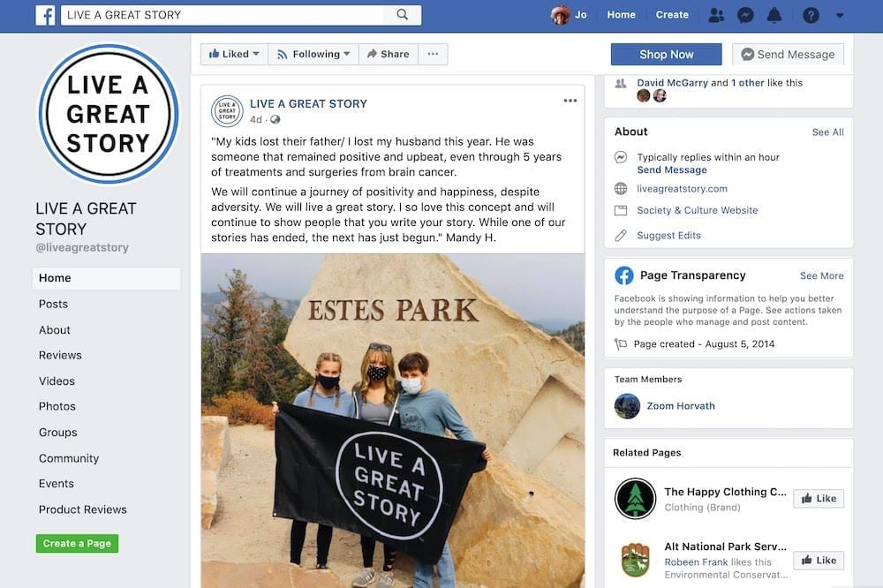Click the Suggest Edits pencil icon
The height and width of the screenshot is (588, 883).
[621, 236]
